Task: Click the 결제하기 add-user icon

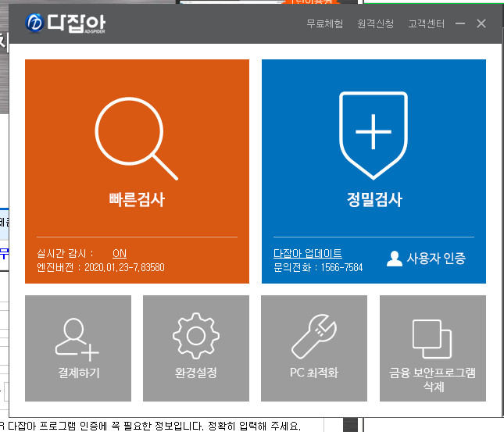Action: pyautogui.click(x=77, y=340)
